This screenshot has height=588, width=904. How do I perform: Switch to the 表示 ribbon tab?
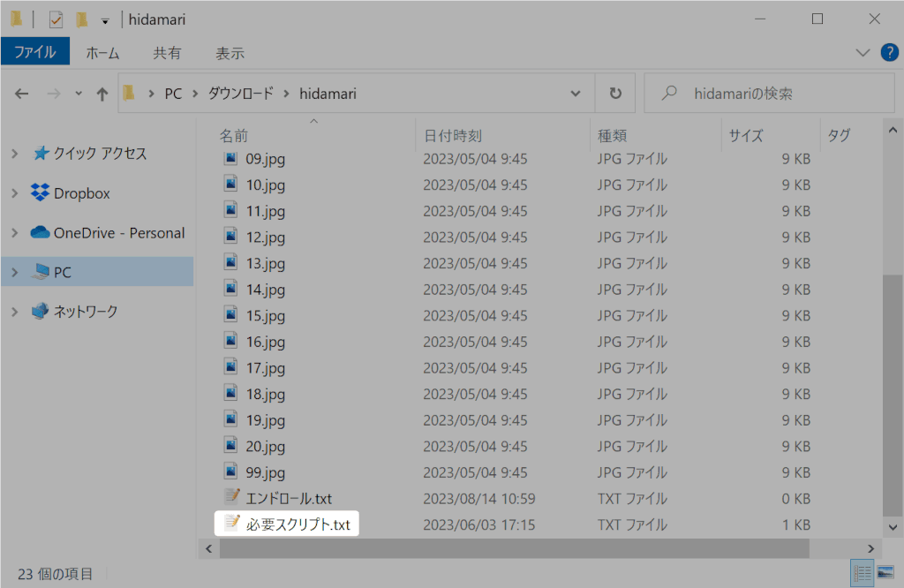pyautogui.click(x=230, y=52)
